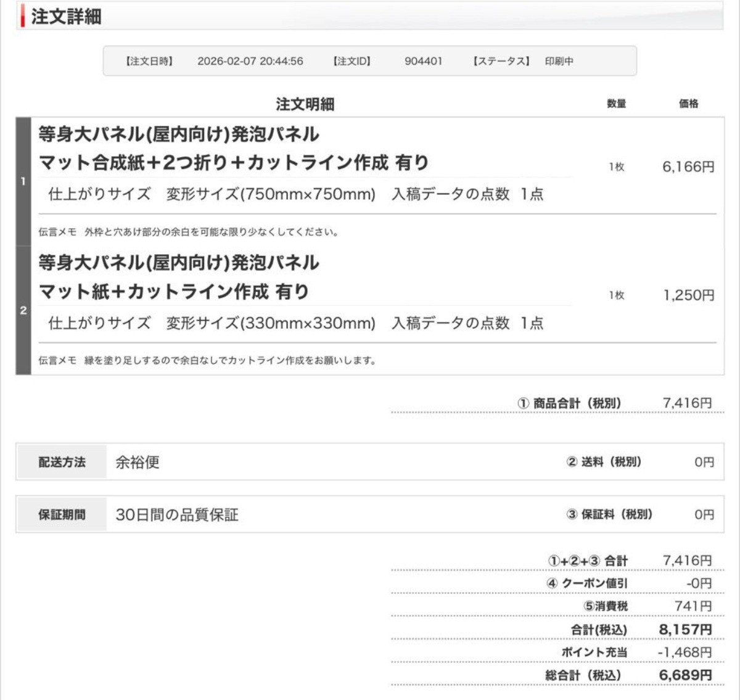Screen dimensions: 740x700
Task: Click the 注文明細 table header
Action: tap(305, 104)
